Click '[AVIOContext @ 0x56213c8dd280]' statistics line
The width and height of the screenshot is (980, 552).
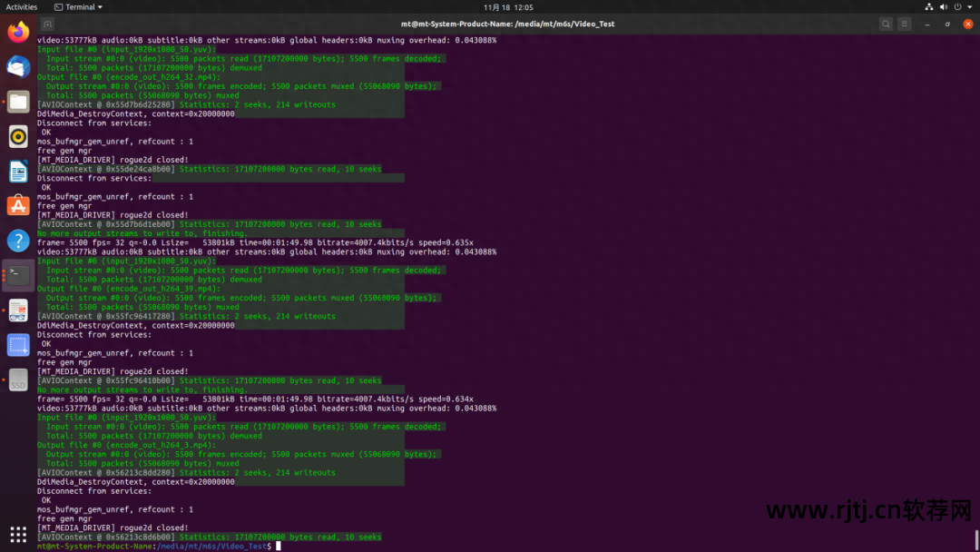[x=186, y=473]
